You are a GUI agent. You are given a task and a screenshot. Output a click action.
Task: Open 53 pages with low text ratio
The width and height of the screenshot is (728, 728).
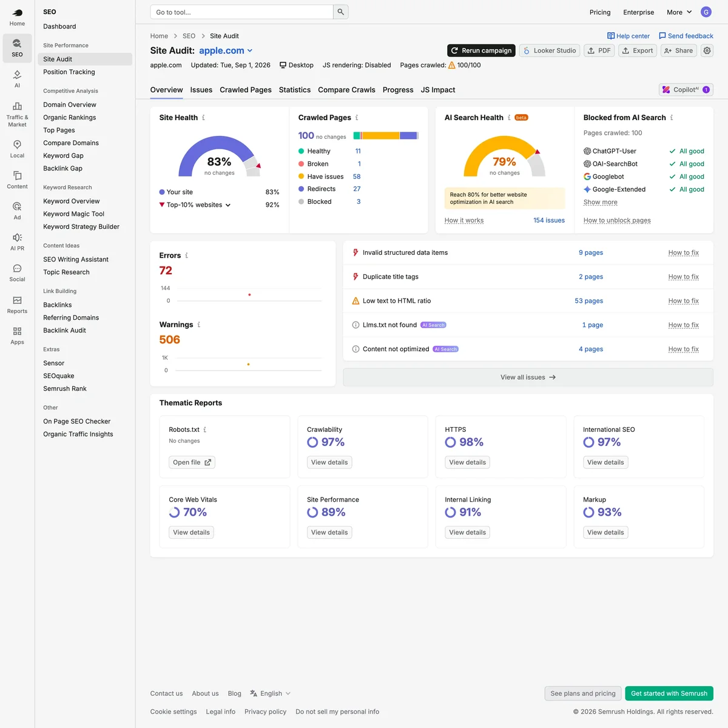588,301
